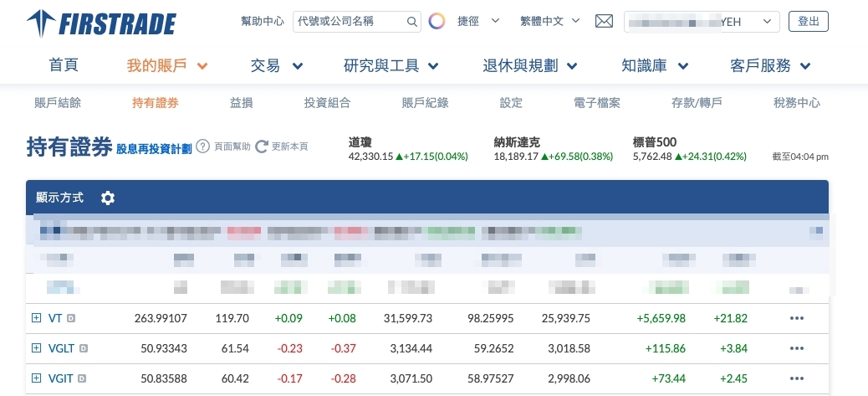The height and width of the screenshot is (396, 868).
Task: Click VGIT gain percent +2.45
Action: (x=733, y=378)
